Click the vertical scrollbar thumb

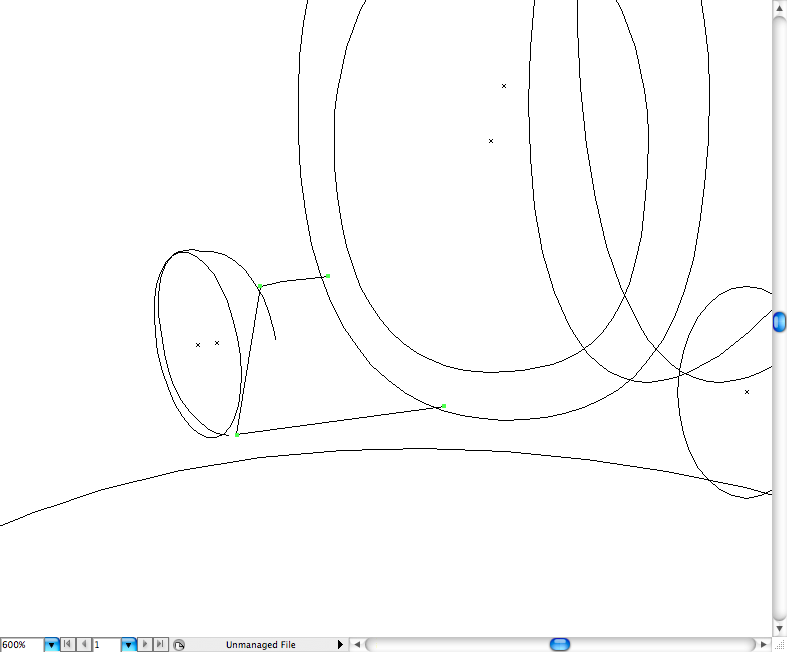pos(780,322)
